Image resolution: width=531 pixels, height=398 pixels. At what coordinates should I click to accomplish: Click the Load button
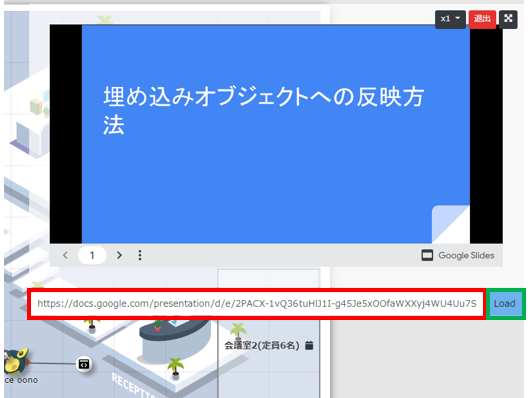point(505,303)
